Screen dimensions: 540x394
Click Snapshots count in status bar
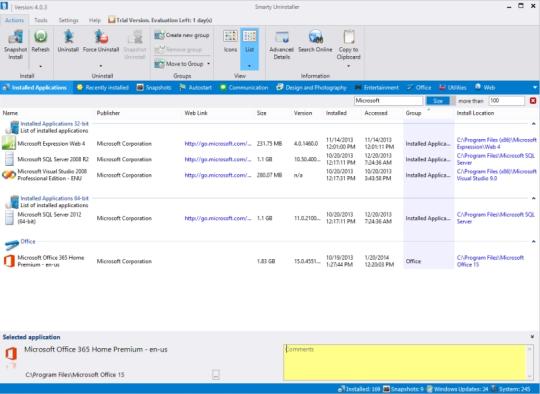coord(403,389)
